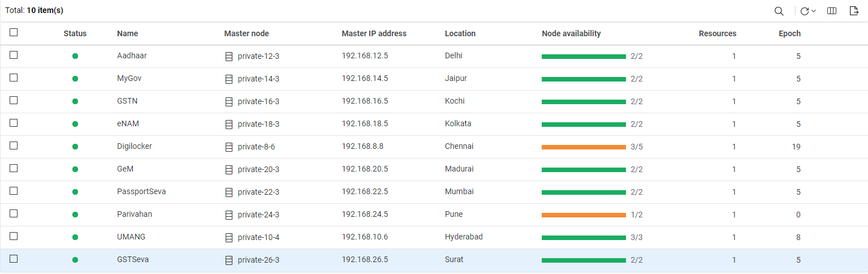Click the export file icon
This screenshot has height=274, width=868.
click(x=854, y=11)
